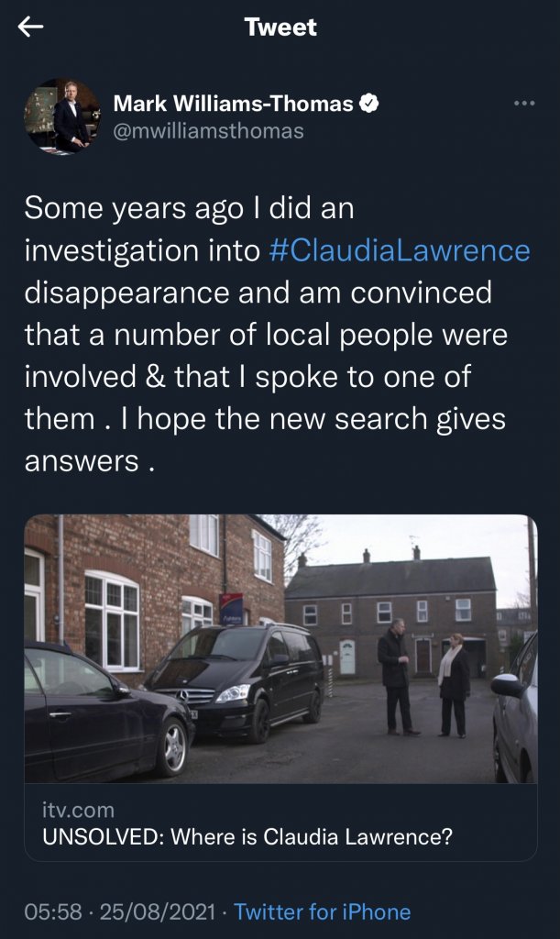Tap the @mwilliamsthomas handle
This screenshot has height=939, width=560.
tap(208, 131)
